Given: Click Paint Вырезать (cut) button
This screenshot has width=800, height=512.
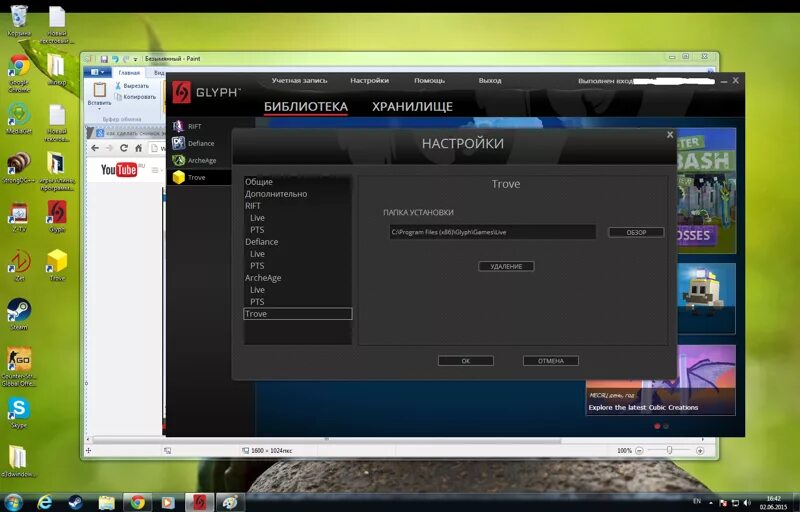Looking at the screenshot, I should [x=132, y=86].
